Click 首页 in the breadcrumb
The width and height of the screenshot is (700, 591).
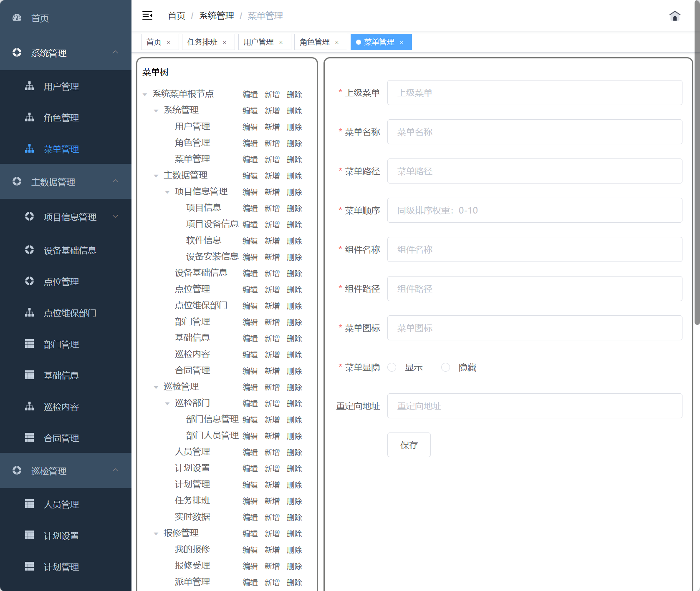coord(177,16)
